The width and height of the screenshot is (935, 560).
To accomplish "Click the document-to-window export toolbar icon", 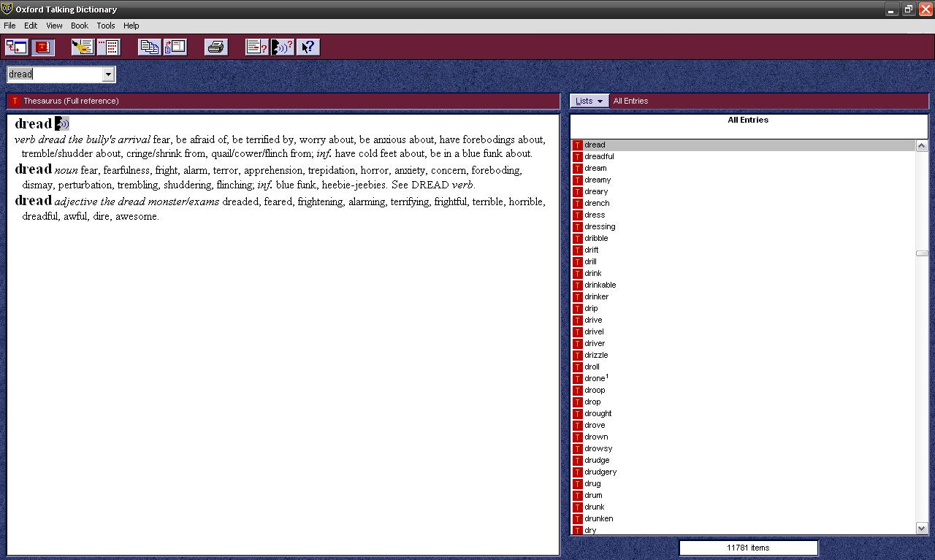I will [175, 47].
